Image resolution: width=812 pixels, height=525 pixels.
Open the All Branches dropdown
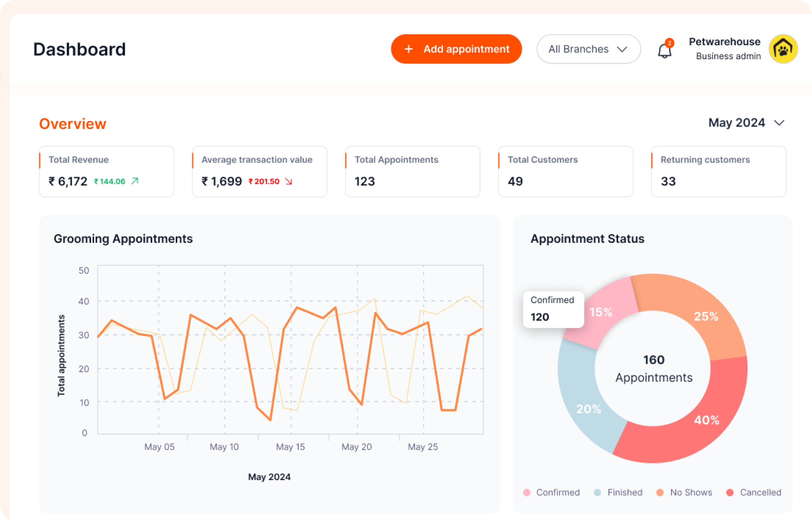(x=588, y=49)
